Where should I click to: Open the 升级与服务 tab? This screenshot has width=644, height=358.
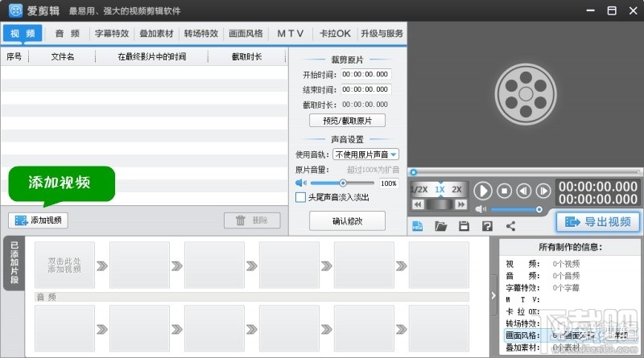click(x=382, y=34)
